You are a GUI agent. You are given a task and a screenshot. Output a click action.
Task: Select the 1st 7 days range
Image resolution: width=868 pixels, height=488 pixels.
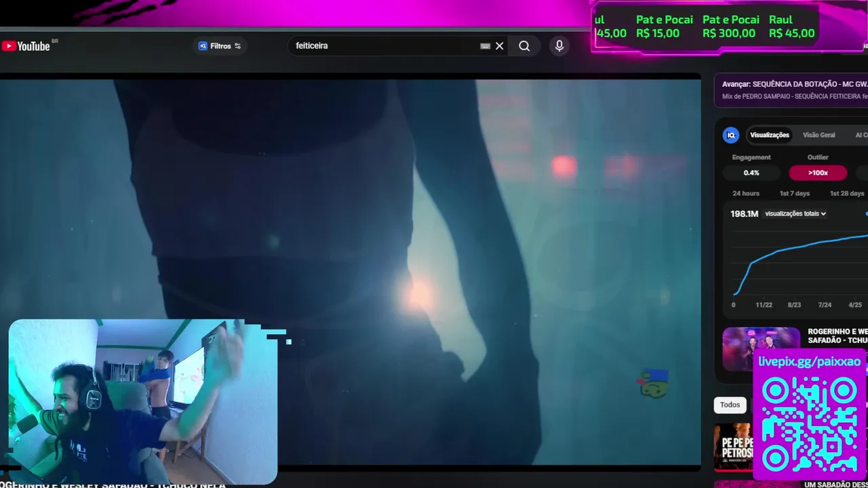(795, 193)
